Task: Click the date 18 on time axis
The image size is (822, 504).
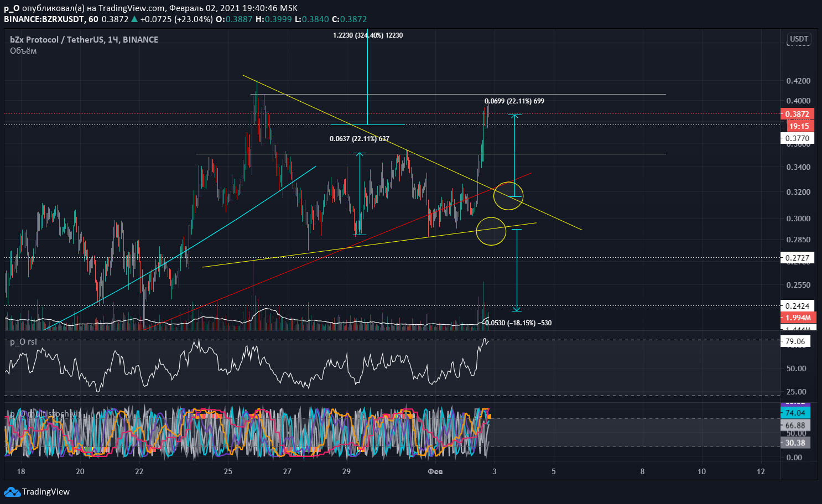Action: click(x=21, y=471)
